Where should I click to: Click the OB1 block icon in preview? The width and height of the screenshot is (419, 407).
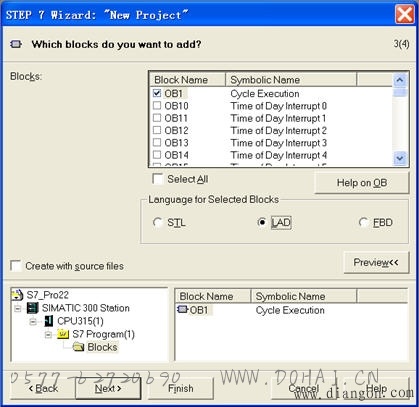tap(183, 309)
